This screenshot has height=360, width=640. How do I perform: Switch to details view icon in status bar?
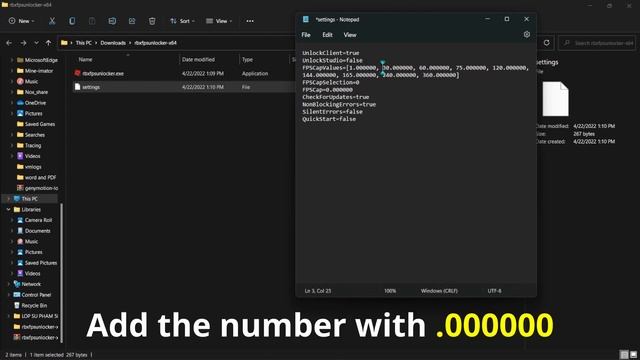[624, 354]
